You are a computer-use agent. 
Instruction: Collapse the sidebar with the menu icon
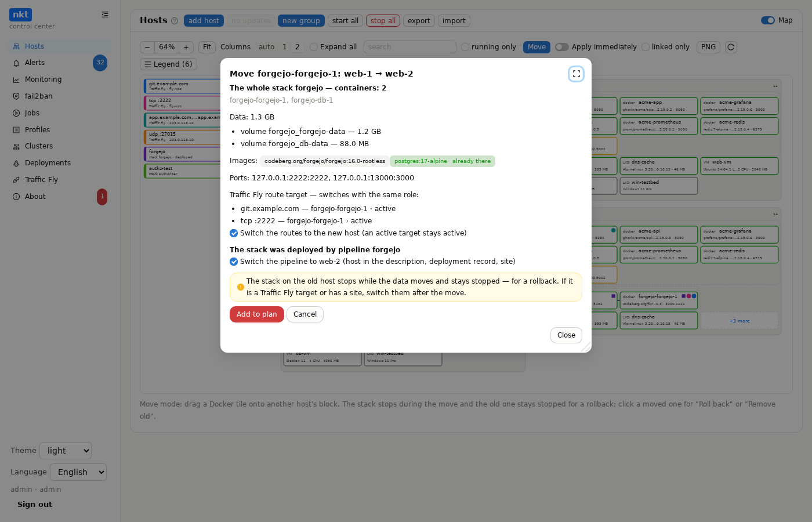coord(105,14)
